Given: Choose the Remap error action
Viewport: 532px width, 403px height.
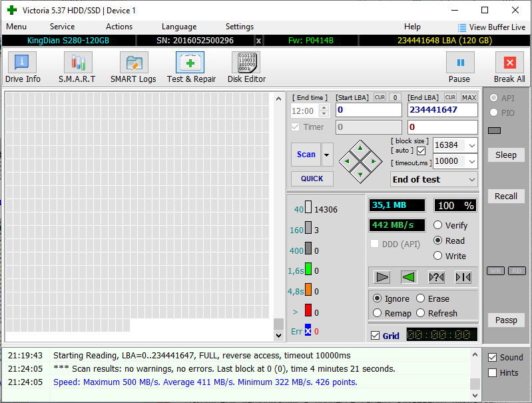Looking at the screenshot, I should 378,313.
